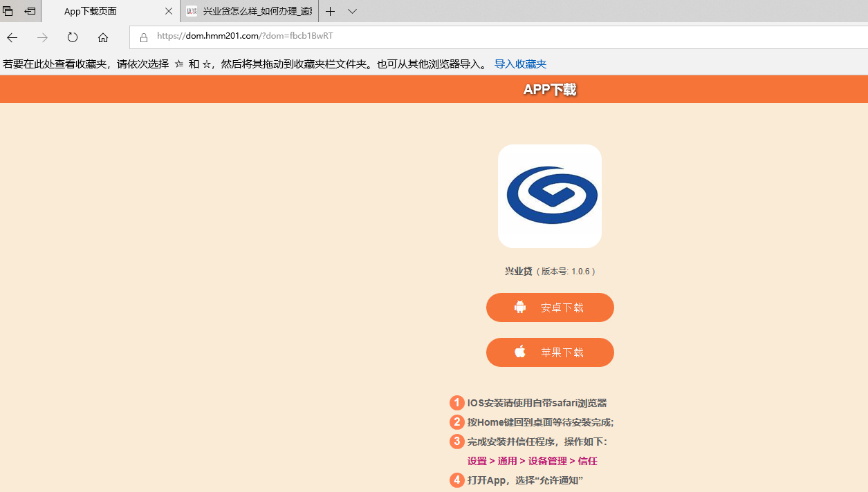
Task: Expand the tab previews chevron
Action: (x=352, y=11)
